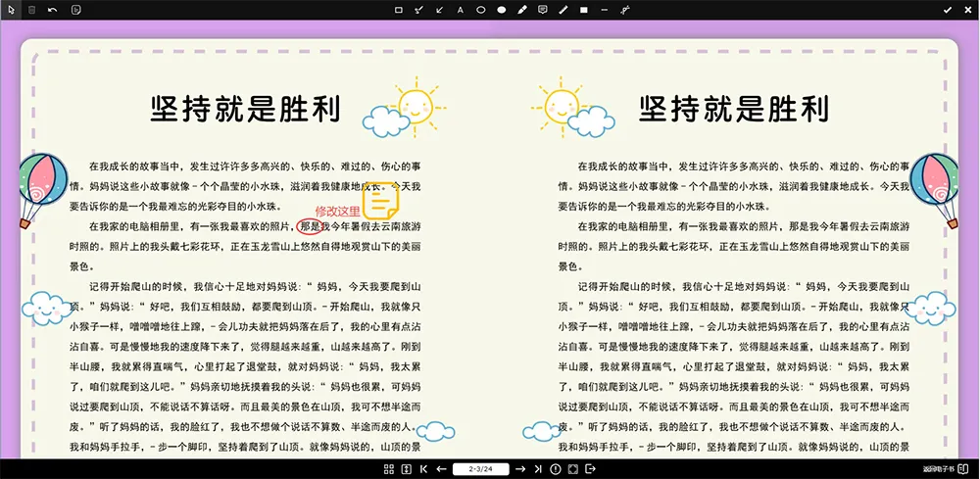Select the highlighter marker tool

tap(522, 10)
